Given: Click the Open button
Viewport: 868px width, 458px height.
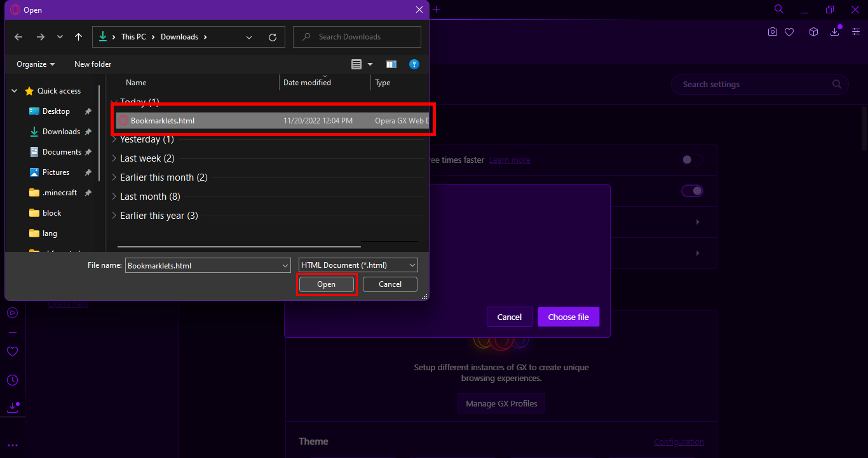Looking at the screenshot, I should coord(326,284).
